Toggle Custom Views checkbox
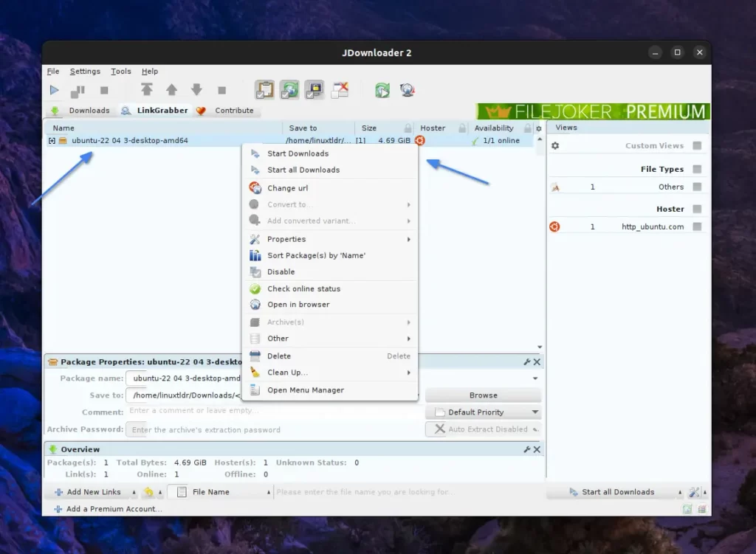Image resolution: width=756 pixels, height=554 pixels. [x=697, y=145]
